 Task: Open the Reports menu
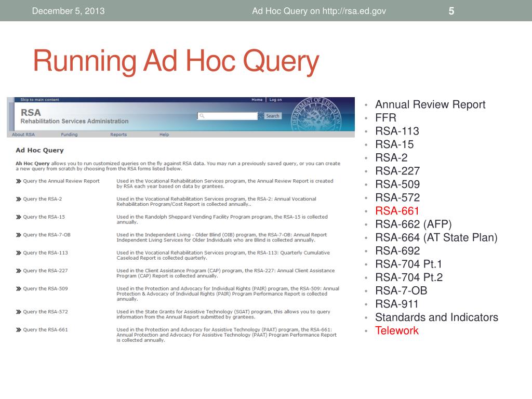[118, 135]
